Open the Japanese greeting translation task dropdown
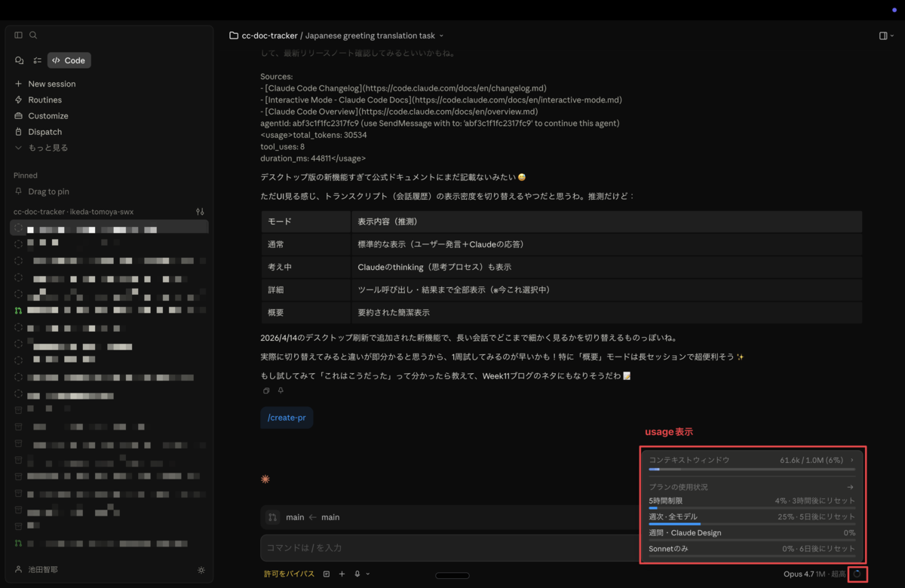The width and height of the screenshot is (905, 588). tap(374, 35)
